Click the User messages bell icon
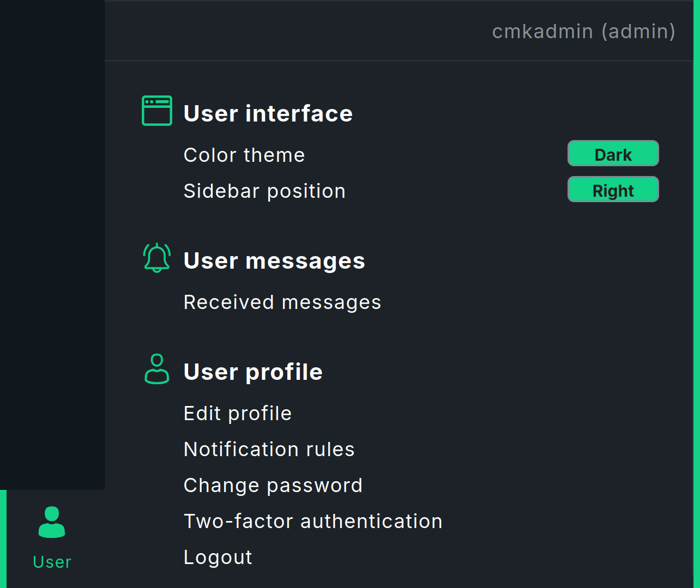This screenshot has width=700, height=588. click(x=156, y=257)
